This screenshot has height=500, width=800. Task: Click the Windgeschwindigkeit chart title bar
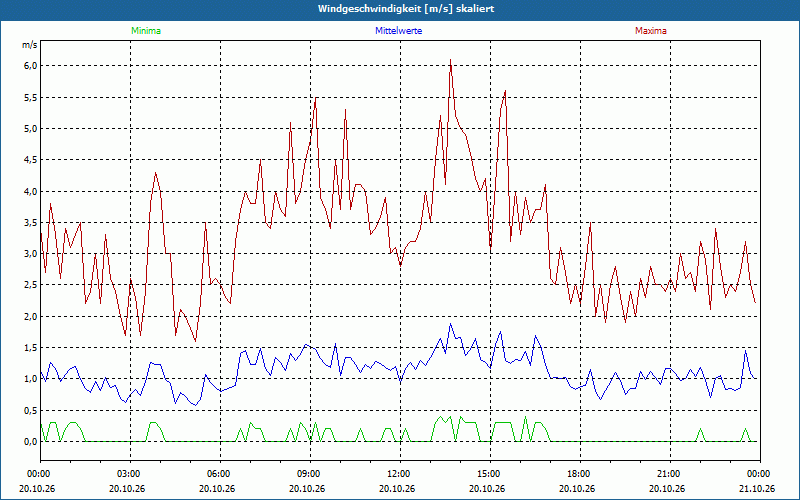[400, 9]
